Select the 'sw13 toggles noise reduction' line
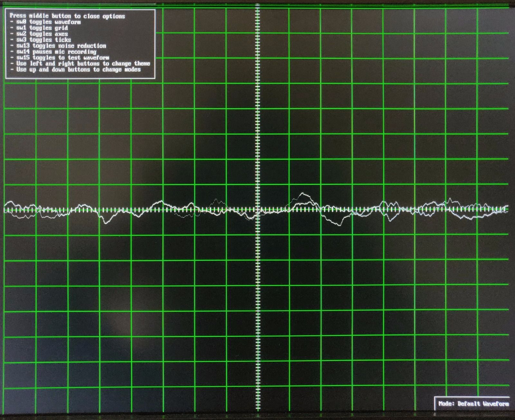The width and height of the screenshot is (515, 420). (58, 46)
